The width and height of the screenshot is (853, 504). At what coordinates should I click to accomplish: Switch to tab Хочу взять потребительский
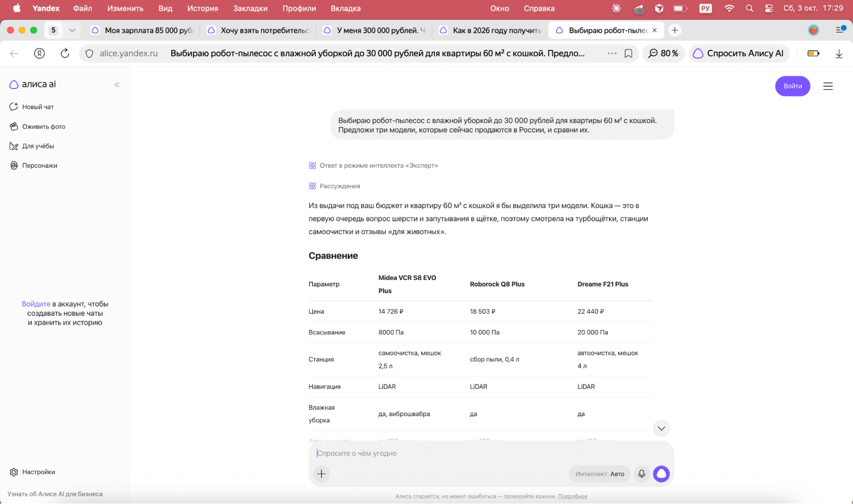(259, 30)
